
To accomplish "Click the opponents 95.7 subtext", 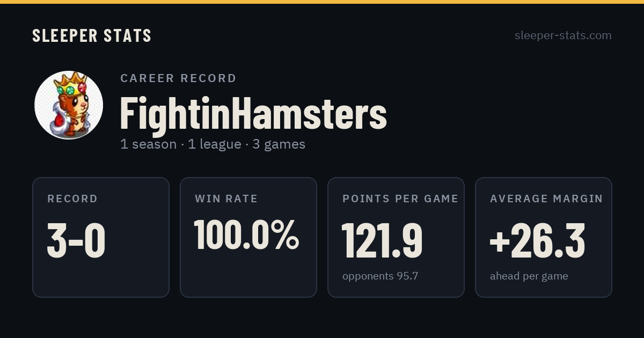I will point(380,276).
